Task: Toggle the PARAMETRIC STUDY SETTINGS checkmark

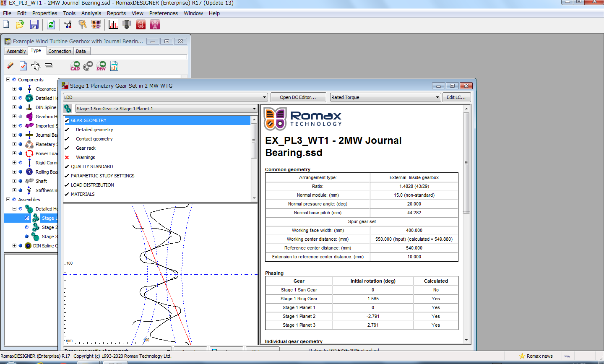Action: point(67,176)
